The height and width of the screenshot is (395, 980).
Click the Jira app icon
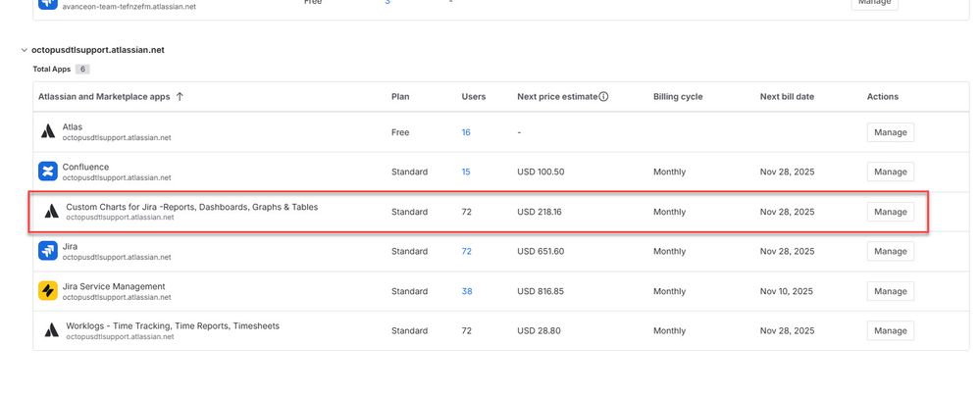tap(48, 251)
